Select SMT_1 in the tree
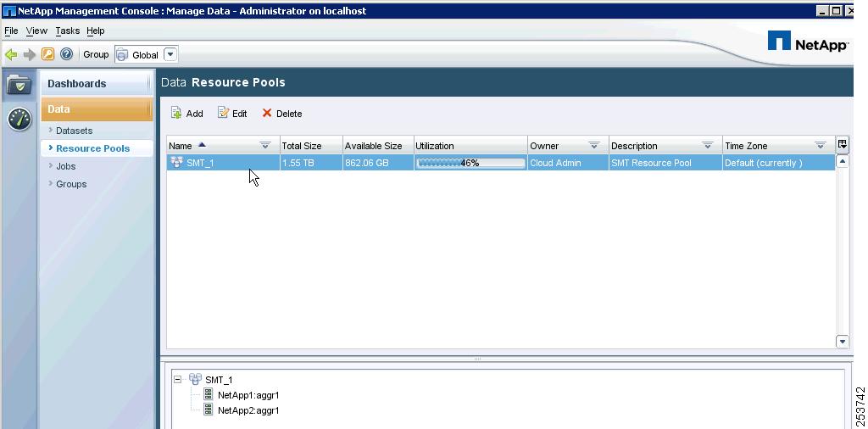Viewport: 868px width, 429px height. (x=219, y=381)
